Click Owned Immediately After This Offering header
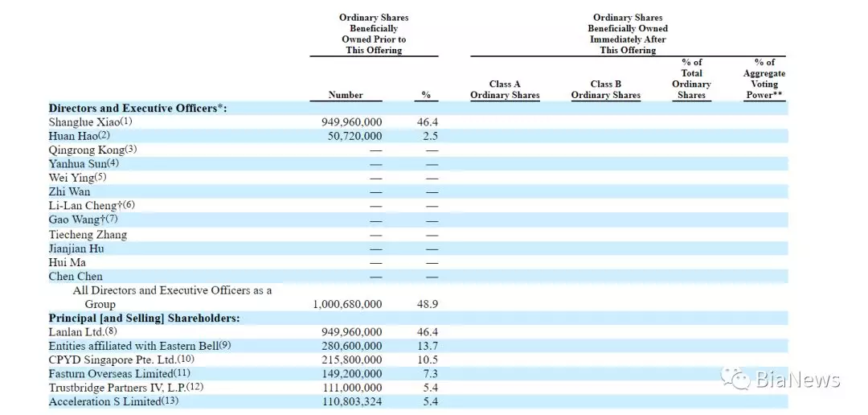 click(628, 34)
